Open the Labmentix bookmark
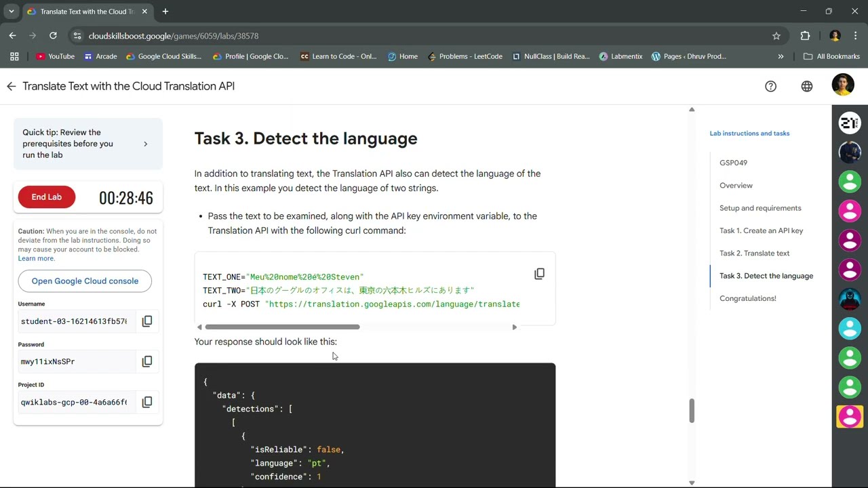 pyautogui.click(x=620, y=56)
